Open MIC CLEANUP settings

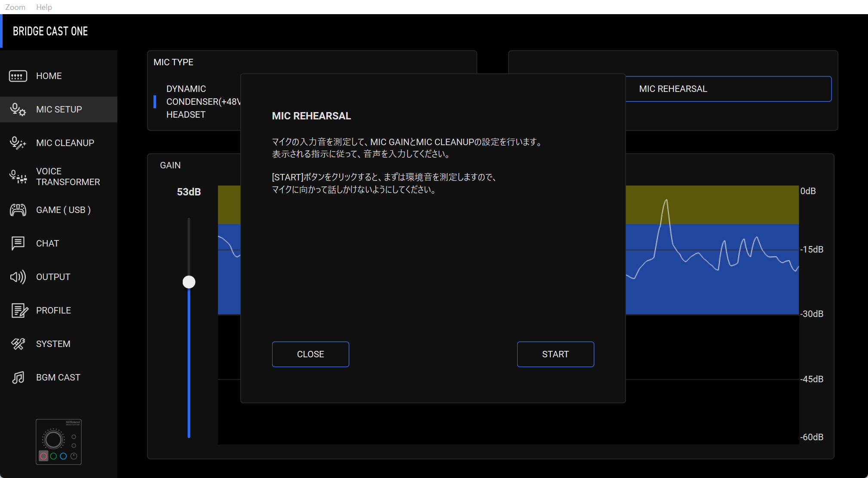58,143
